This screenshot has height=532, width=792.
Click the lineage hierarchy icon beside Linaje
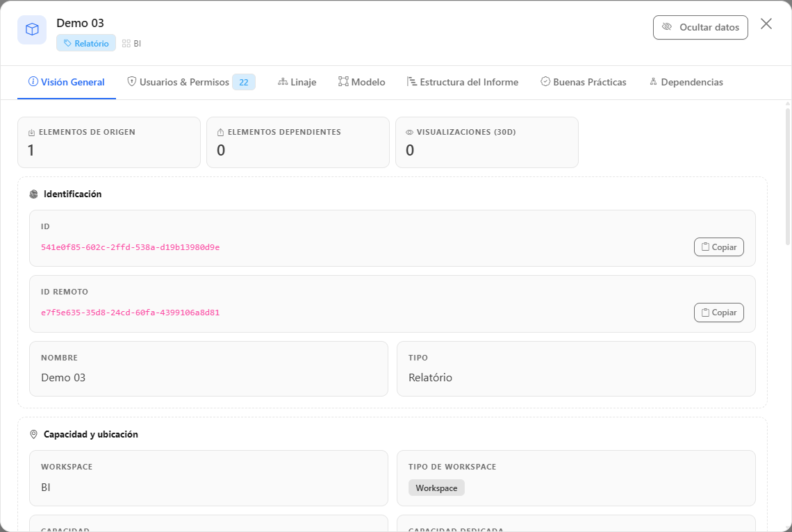point(283,82)
